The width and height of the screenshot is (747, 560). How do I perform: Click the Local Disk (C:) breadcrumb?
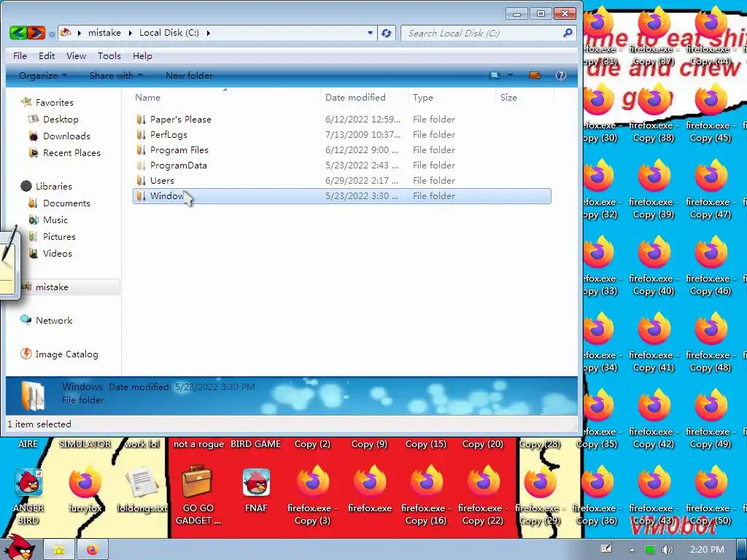click(x=169, y=33)
